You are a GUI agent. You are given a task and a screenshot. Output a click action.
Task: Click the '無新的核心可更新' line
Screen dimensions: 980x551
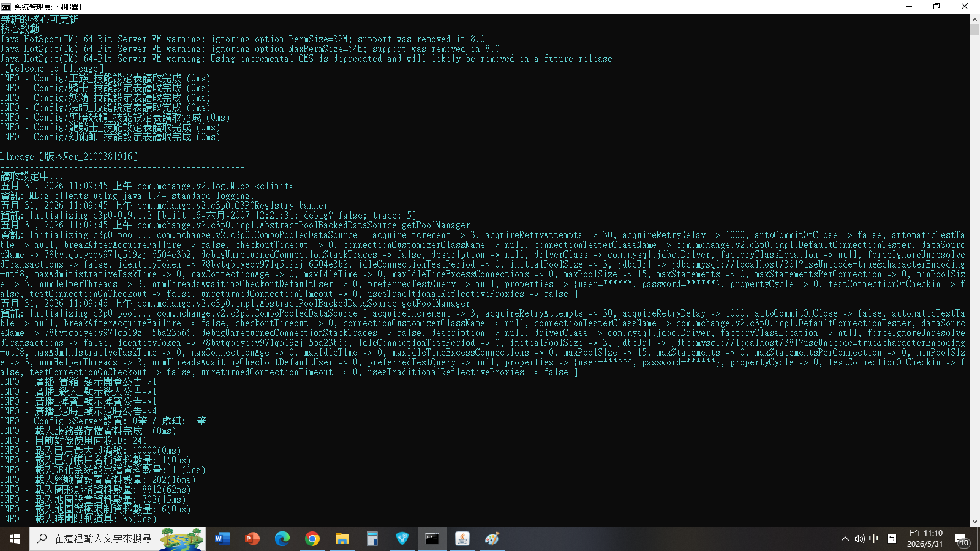[39, 20]
